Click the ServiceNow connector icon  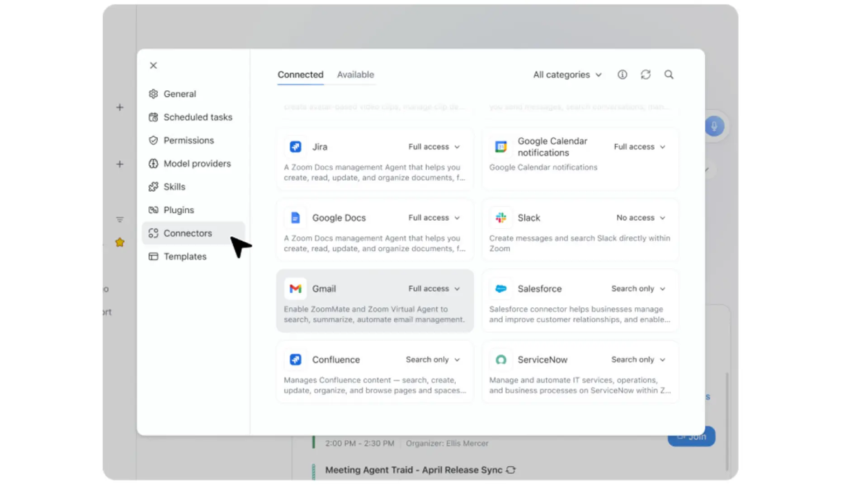point(501,360)
